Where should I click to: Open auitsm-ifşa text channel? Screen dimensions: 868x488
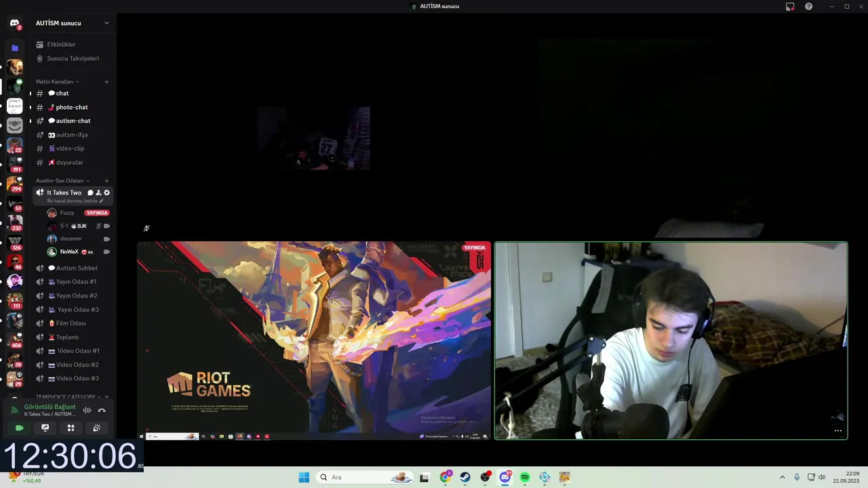coord(73,135)
